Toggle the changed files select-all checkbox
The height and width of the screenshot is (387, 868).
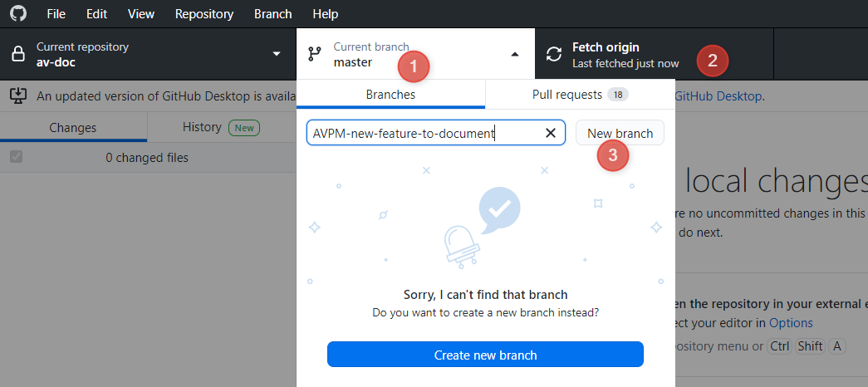17,157
